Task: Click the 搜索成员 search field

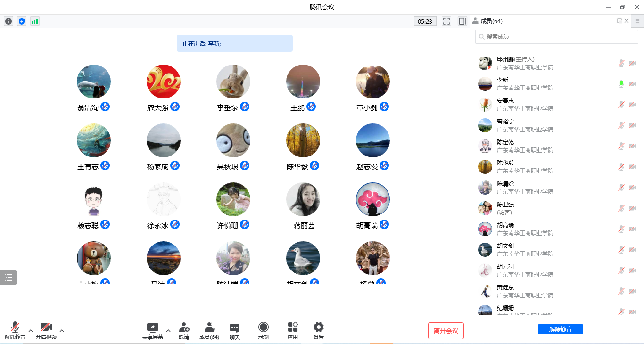Action: pos(559,37)
